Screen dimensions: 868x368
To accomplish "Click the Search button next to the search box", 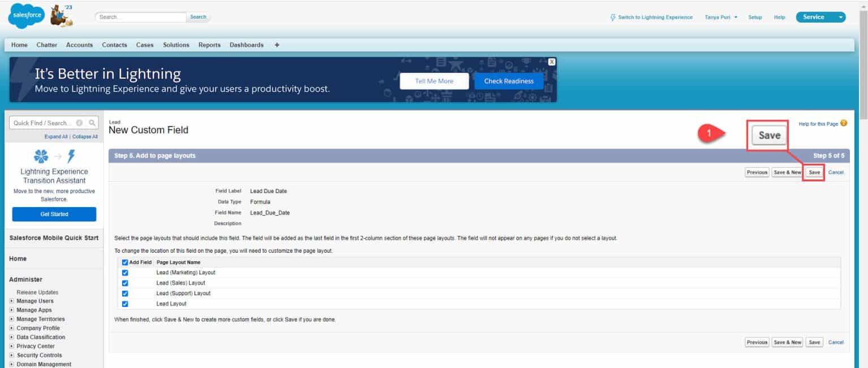I will (198, 17).
